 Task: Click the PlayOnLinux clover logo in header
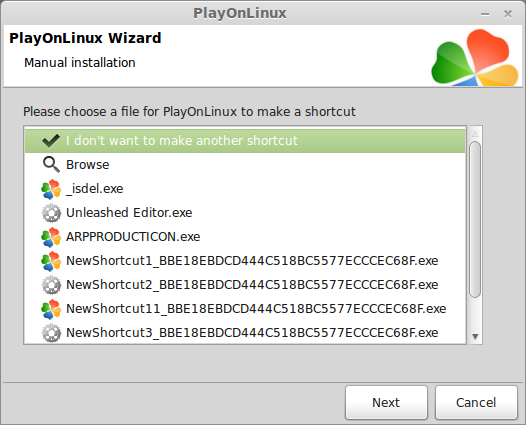click(x=474, y=57)
